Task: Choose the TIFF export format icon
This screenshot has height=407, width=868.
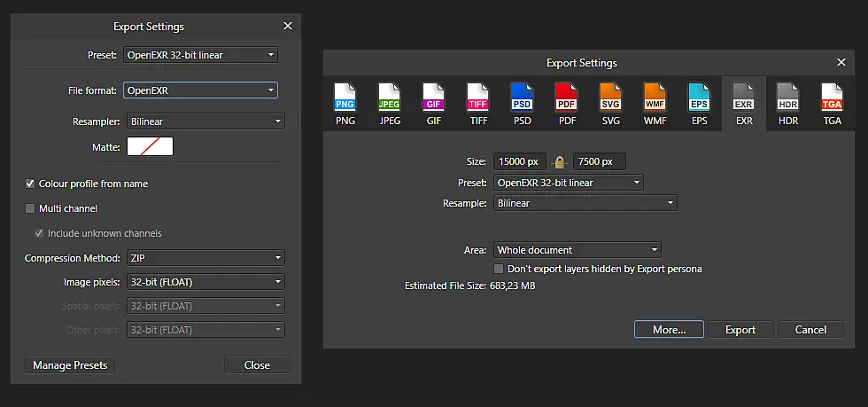Action: tap(477, 98)
